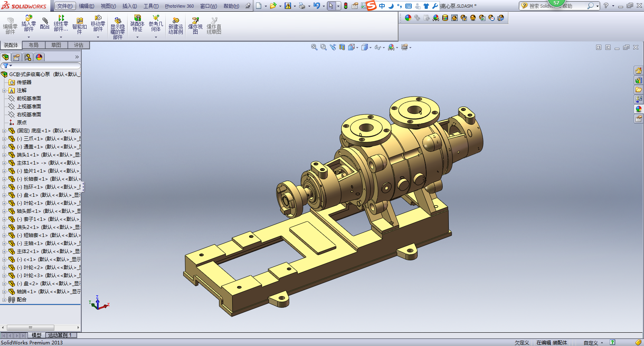Open the Custom Properties task pane icon
Screen dimensions: 644x346
[638, 118]
